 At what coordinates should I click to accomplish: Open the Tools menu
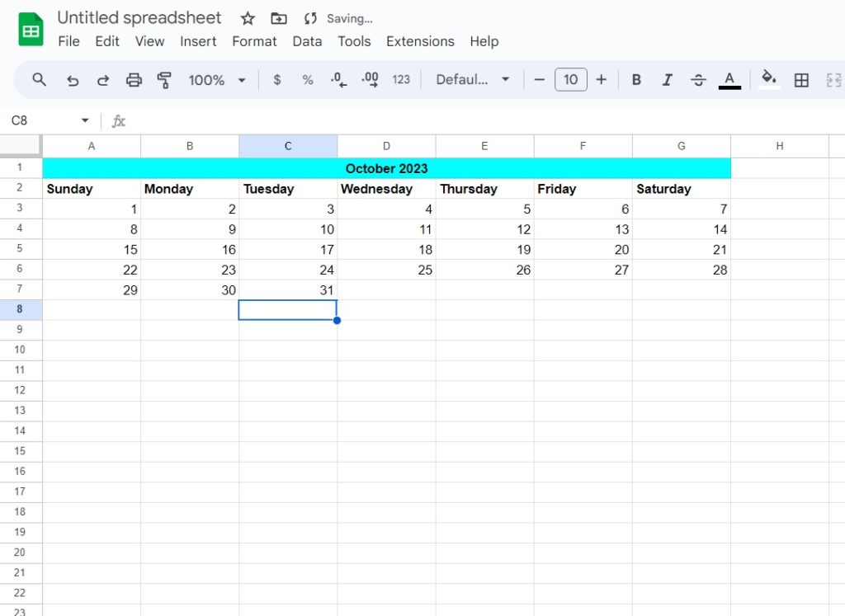point(354,41)
